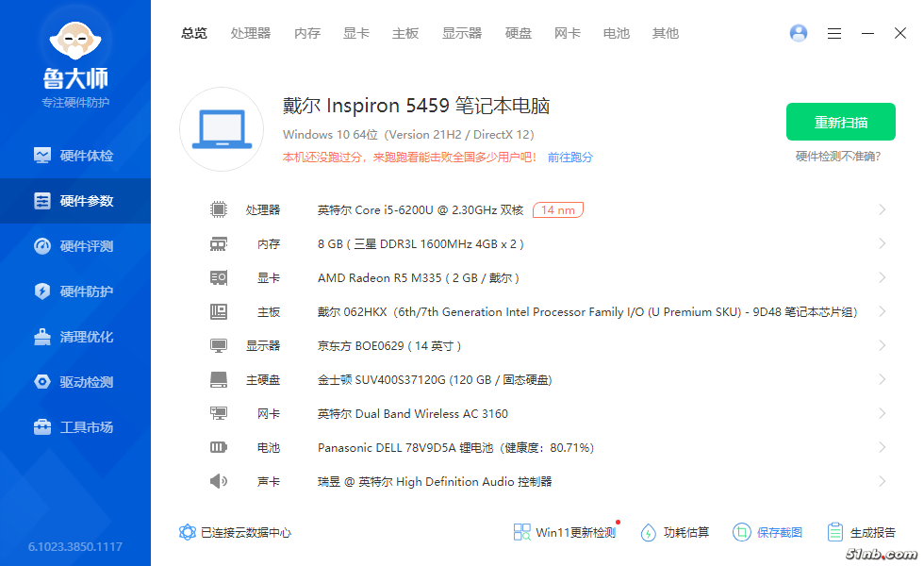
Task: Switch to the 处理器 tab
Action: [251, 33]
